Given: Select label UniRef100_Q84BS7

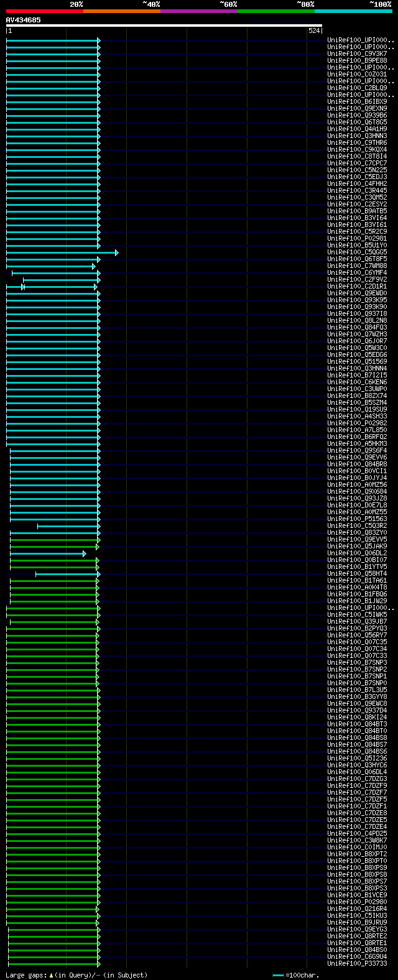Looking at the screenshot, I should click(358, 745).
